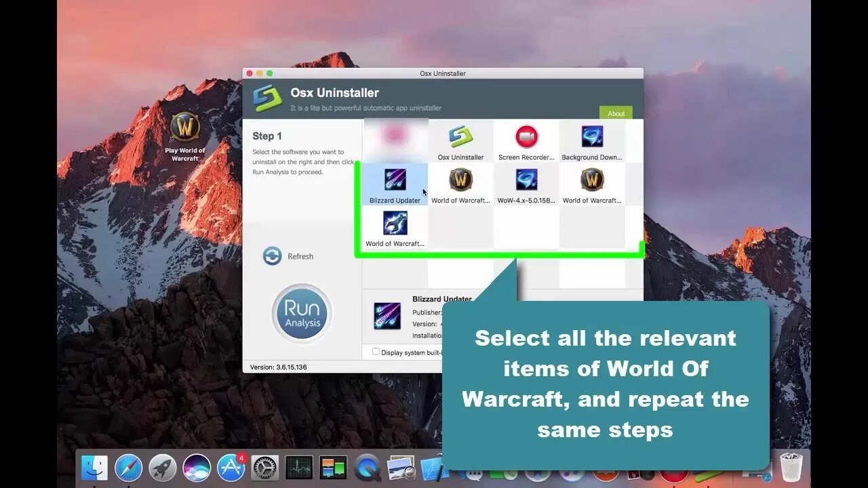Open Mission Control from the Dock
This screenshot has height=488, width=868.
tap(333, 468)
